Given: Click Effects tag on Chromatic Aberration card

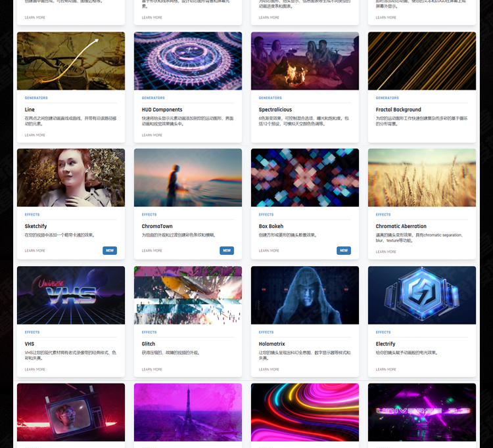Looking at the screenshot, I should 383,215.
